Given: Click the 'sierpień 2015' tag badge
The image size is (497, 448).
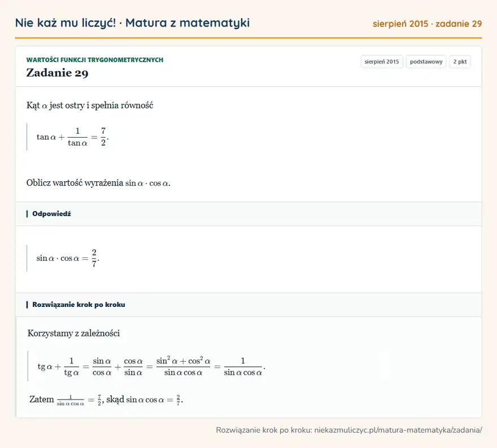Looking at the screenshot, I should 382,62.
